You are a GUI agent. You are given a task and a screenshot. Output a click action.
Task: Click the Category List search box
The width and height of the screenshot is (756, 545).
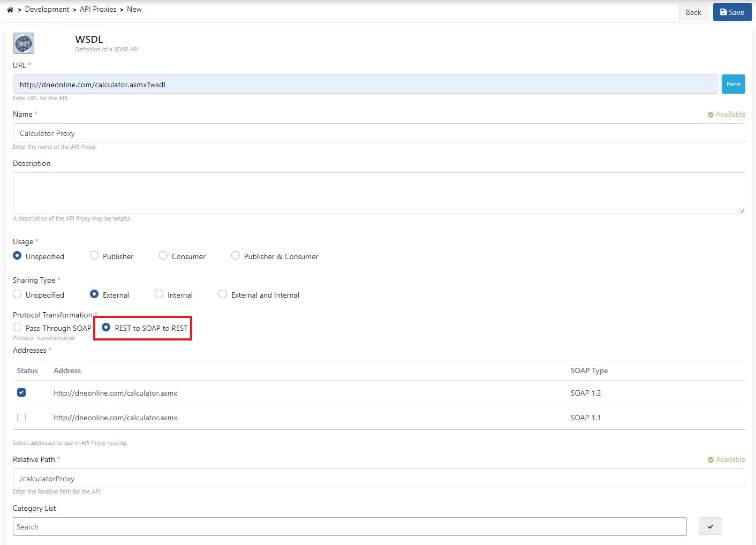(x=349, y=527)
